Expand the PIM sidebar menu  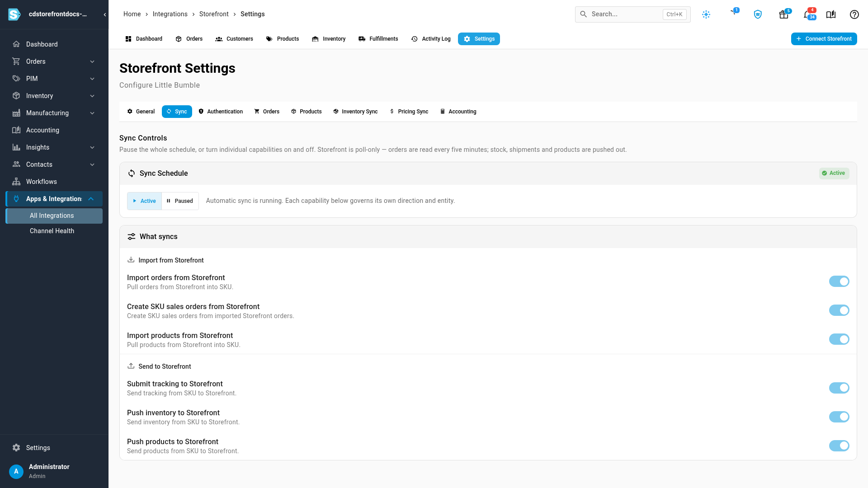tap(54, 79)
